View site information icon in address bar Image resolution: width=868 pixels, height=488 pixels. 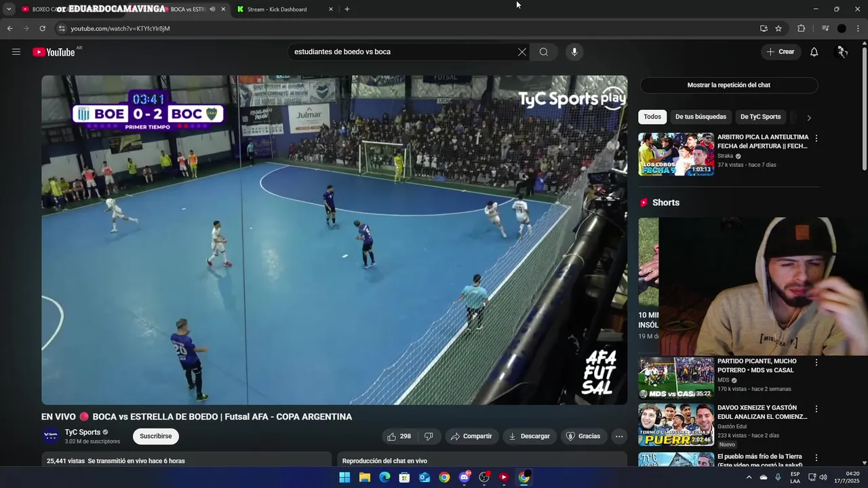tap(62, 28)
